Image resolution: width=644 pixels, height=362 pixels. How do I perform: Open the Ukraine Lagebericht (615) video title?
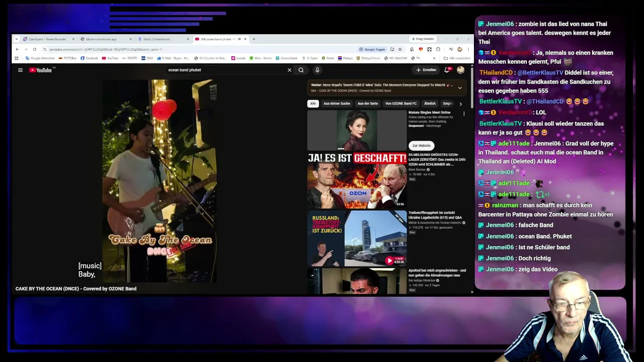[435, 215]
